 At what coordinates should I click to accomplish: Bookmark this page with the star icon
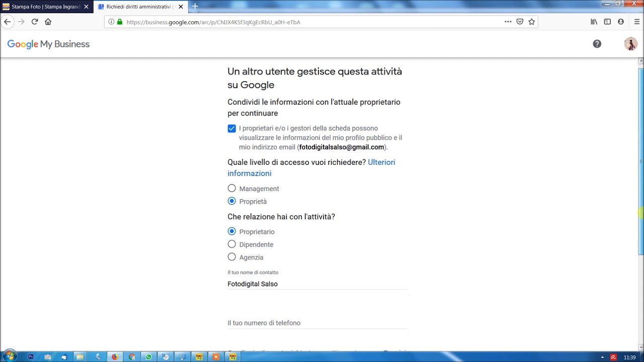pyautogui.click(x=531, y=22)
